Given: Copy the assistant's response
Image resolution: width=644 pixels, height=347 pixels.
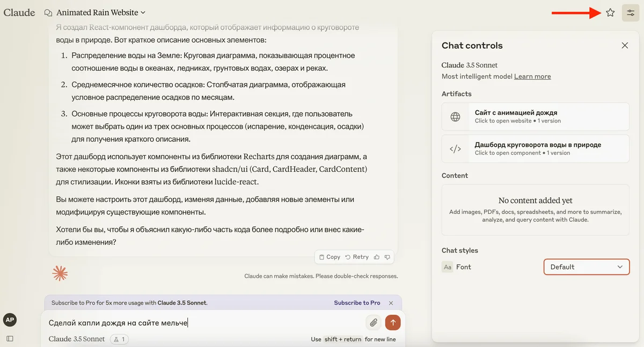Looking at the screenshot, I should click(x=330, y=257).
